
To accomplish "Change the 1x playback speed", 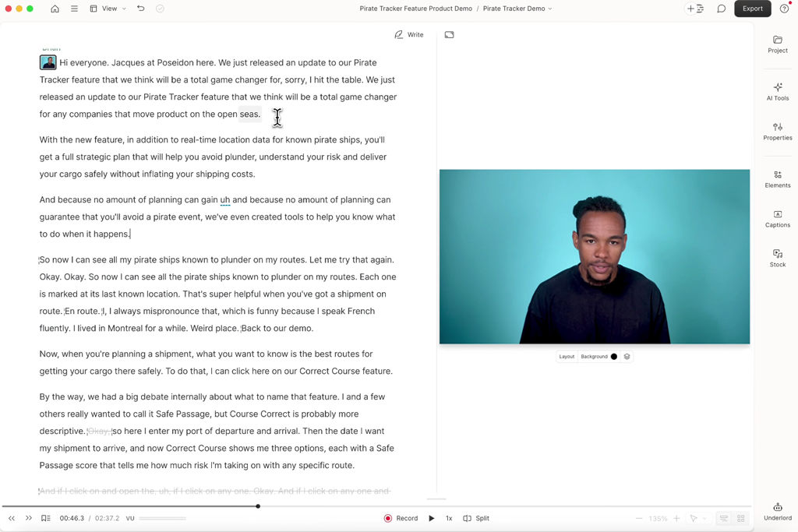I will (449, 518).
